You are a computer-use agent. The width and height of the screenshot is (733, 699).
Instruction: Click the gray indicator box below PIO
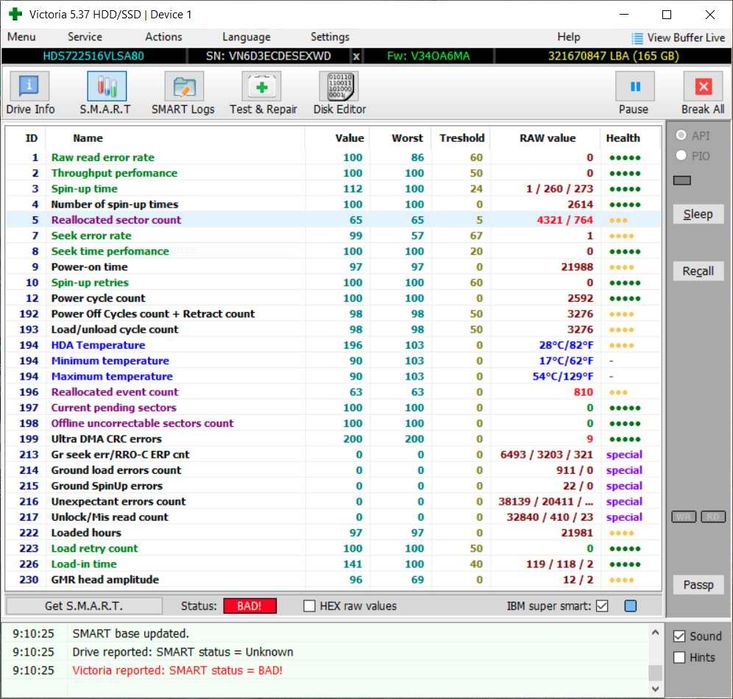point(682,180)
